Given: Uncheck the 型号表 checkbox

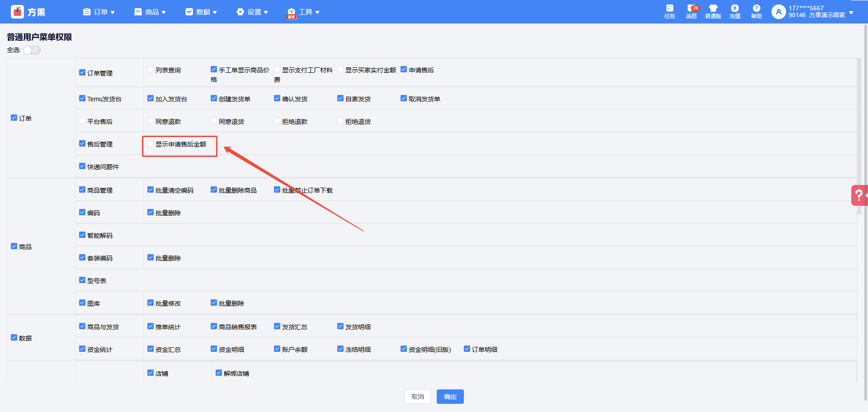Looking at the screenshot, I should tap(82, 280).
